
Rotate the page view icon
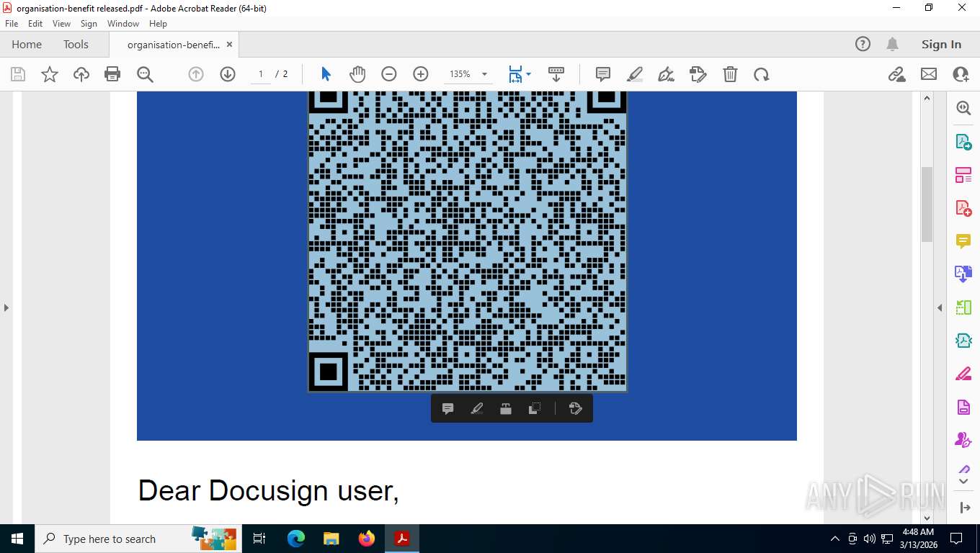[x=762, y=74]
